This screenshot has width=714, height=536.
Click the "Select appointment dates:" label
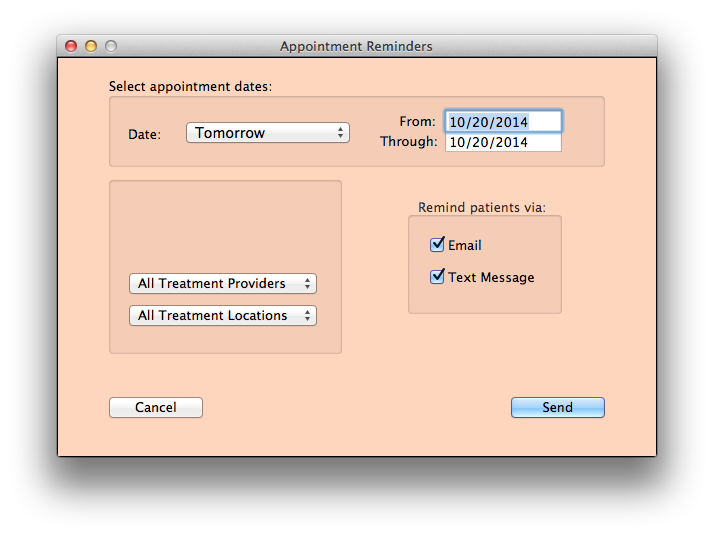[x=190, y=87]
